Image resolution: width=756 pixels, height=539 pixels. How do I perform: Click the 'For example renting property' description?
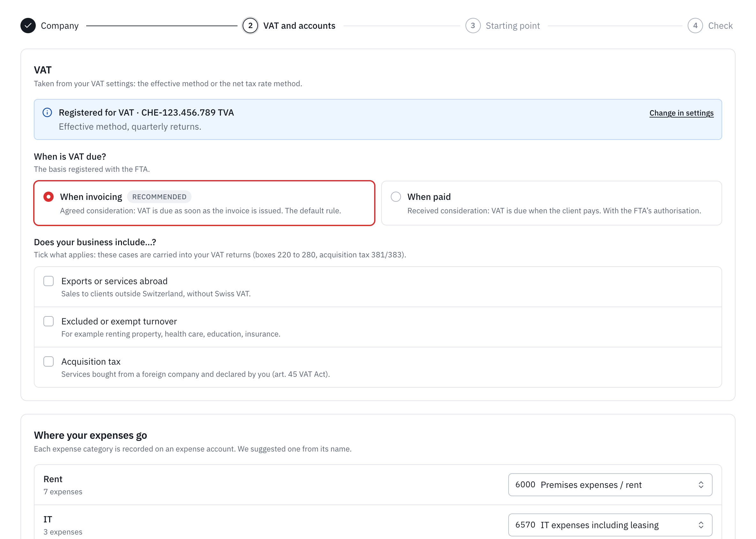(170, 334)
